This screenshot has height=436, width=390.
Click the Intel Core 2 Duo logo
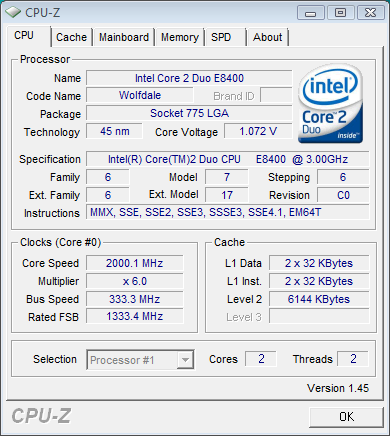click(x=330, y=104)
